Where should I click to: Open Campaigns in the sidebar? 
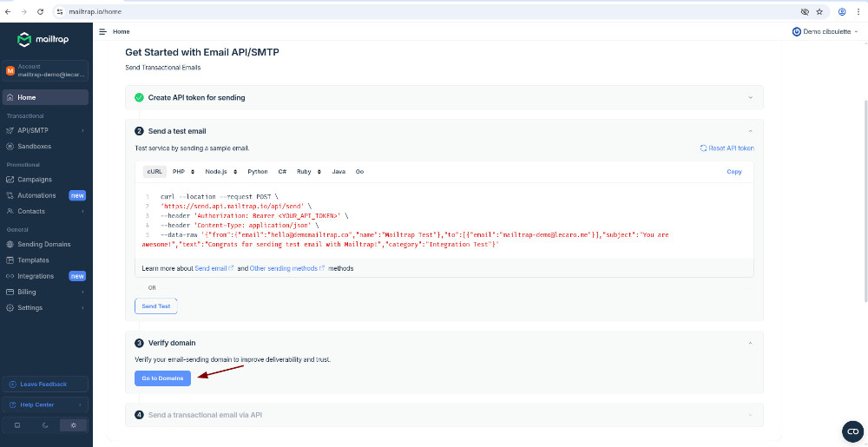(x=35, y=180)
